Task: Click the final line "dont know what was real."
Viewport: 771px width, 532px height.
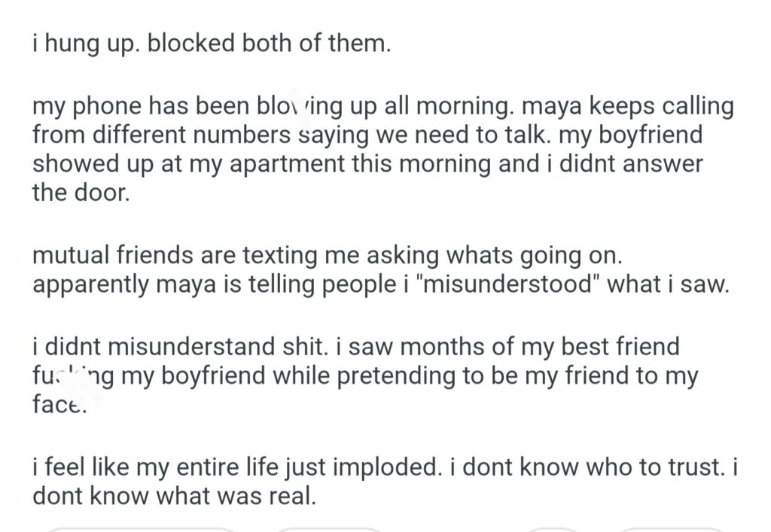Action: (174, 497)
